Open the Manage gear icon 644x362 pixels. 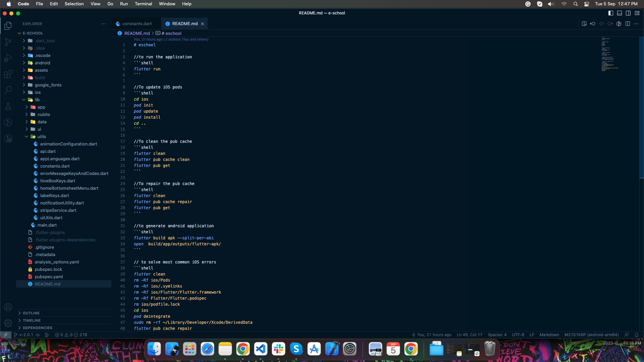[x=8, y=323]
